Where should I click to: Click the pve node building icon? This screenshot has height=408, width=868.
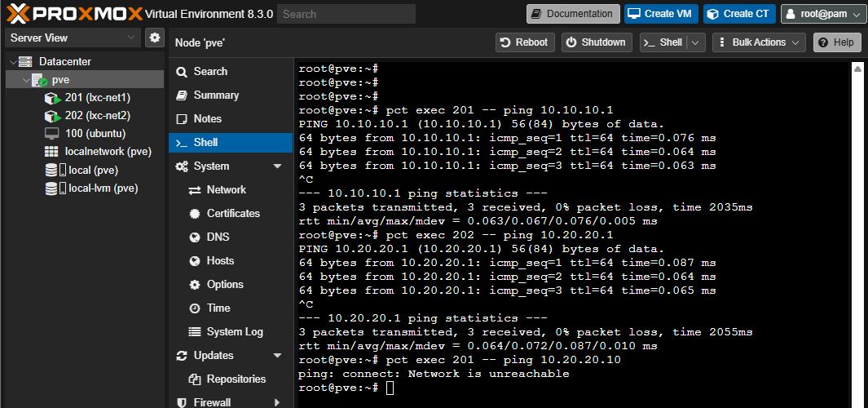point(39,81)
